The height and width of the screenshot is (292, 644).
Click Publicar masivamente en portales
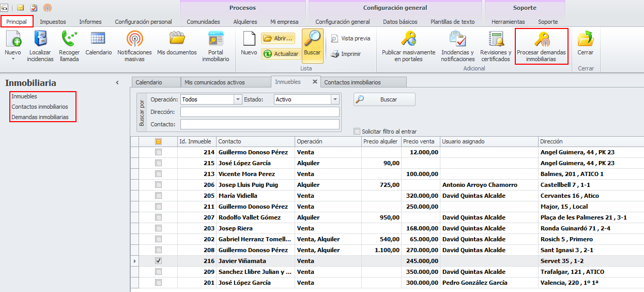click(x=408, y=39)
